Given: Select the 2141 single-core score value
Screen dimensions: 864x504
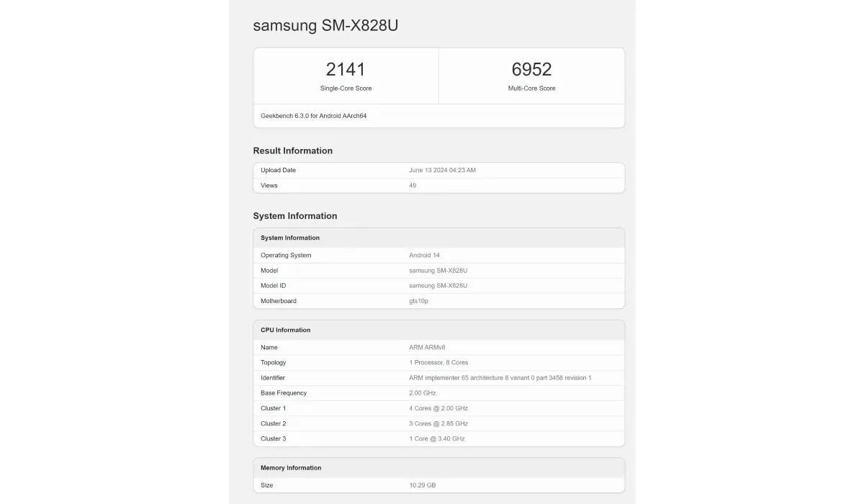Looking at the screenshot, I should click(346, 69).
